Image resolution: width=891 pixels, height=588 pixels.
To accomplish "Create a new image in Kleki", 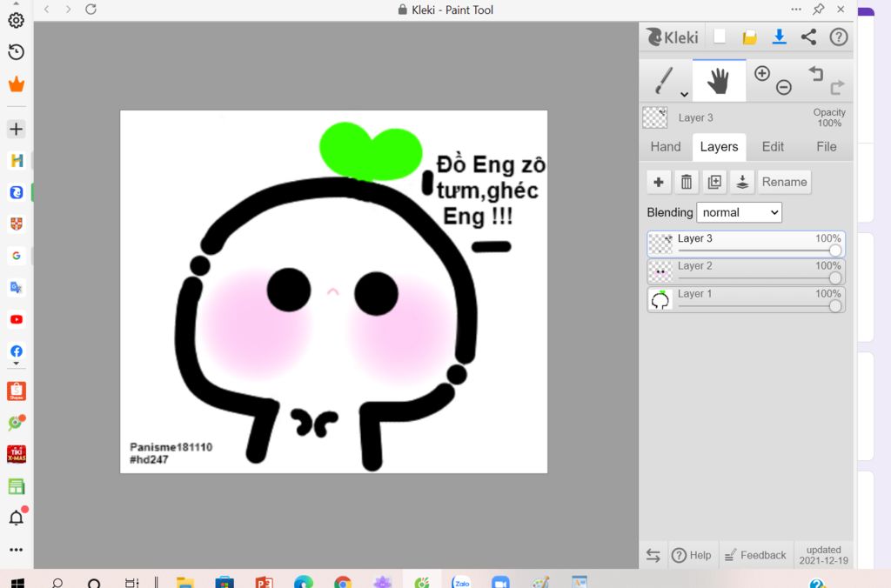I will point(720,37).
